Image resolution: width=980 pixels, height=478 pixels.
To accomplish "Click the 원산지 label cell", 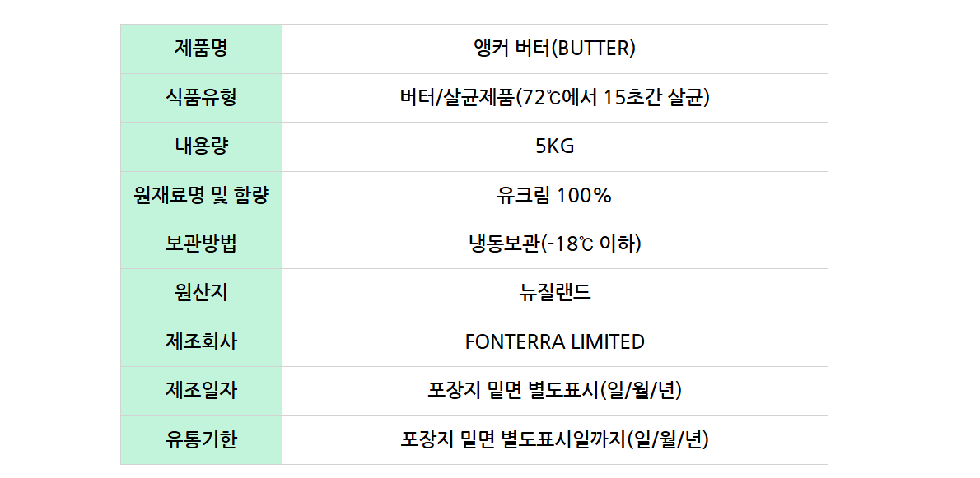I will [x=201, y=293].
